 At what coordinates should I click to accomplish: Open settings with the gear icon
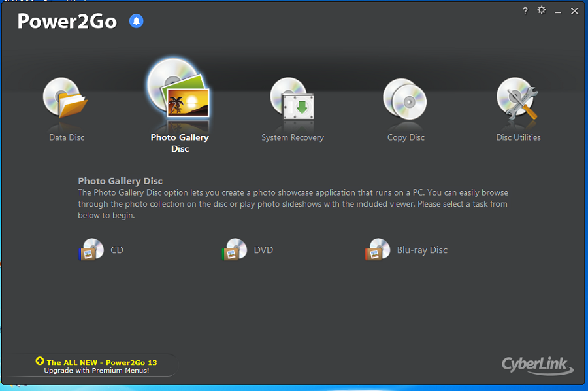click(542, 10)
